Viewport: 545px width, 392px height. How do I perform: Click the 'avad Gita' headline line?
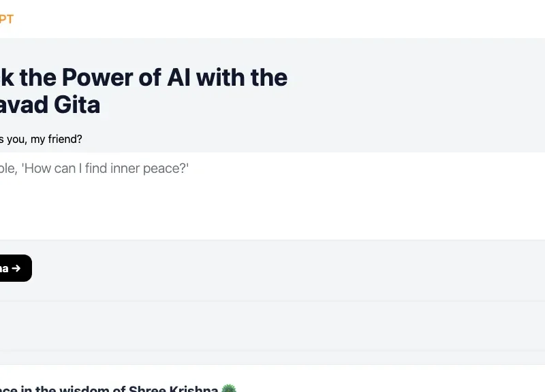(50, 105)
